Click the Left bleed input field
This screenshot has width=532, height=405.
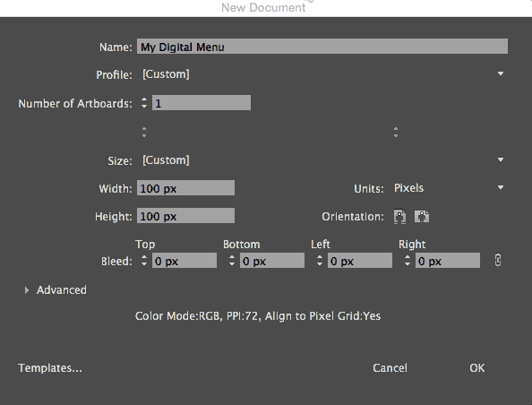pyautogui.click(x=360, y=261)
